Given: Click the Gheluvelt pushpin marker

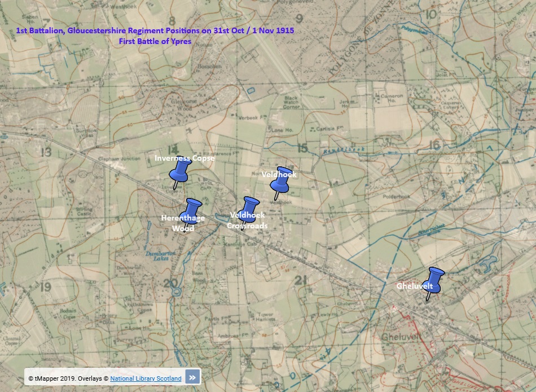Looking at the screenshot, I should 433,283.
